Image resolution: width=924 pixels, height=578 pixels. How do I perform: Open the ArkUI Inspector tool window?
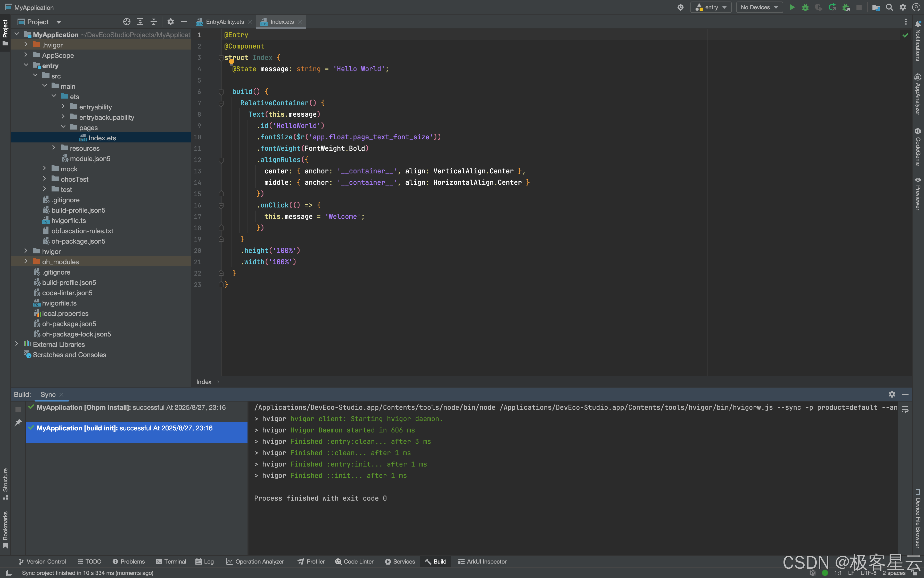click(482, 561)
